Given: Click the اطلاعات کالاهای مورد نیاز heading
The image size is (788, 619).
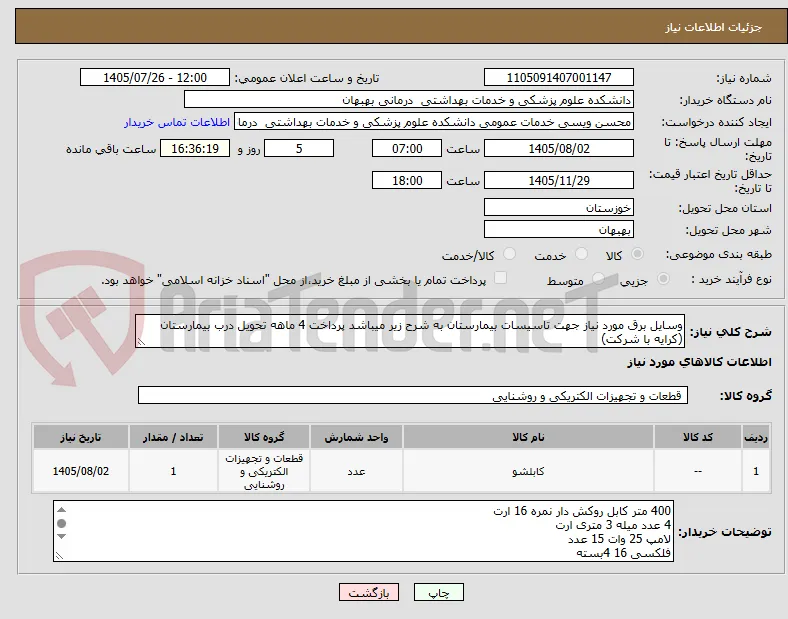Looking at the screenshot, I should coord(699,362).
